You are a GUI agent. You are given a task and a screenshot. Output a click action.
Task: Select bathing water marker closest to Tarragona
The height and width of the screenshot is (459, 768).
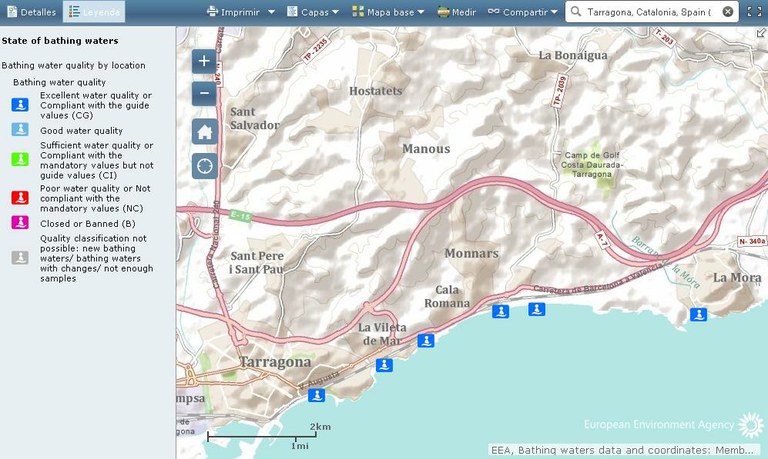coord(317,395)
